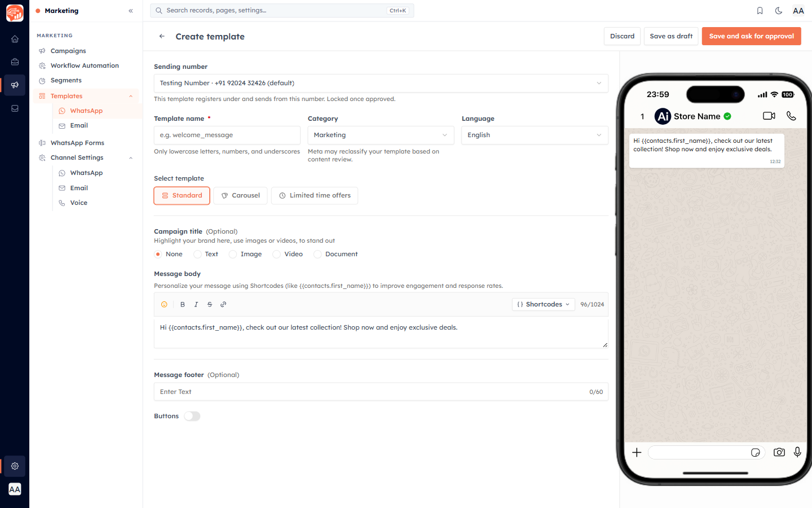Click the Message footer input field
This screenshot has height=508, width=812.
point(381,392)
